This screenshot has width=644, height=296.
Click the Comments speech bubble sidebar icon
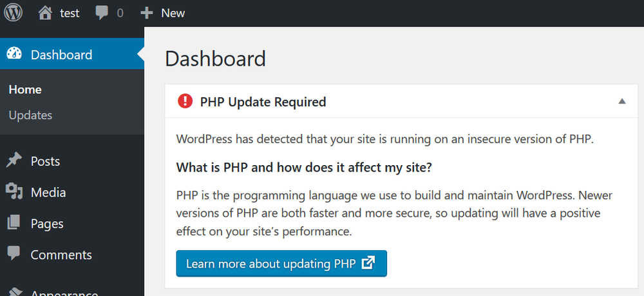point(14,253)
